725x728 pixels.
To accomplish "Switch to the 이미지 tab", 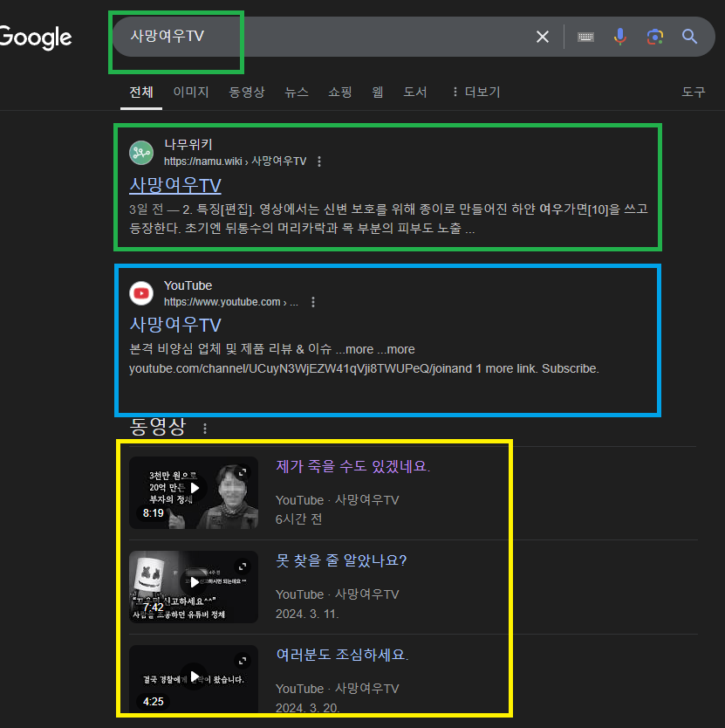I will [191, 92].
